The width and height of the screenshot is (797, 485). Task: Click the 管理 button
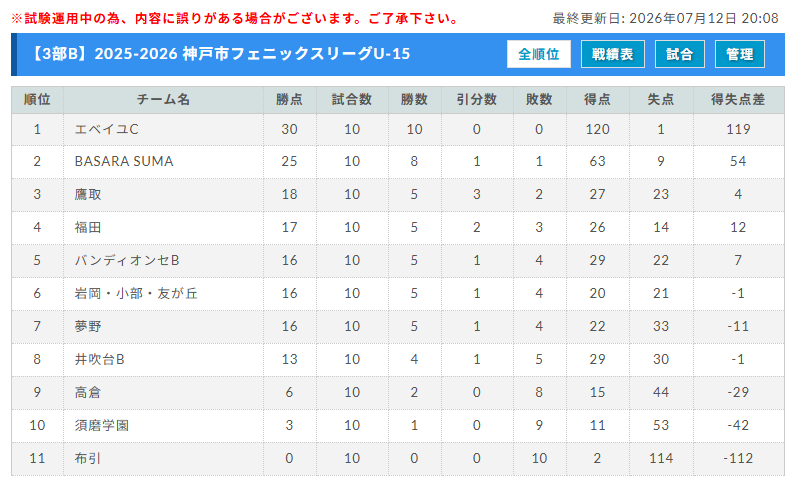(740, 54)
